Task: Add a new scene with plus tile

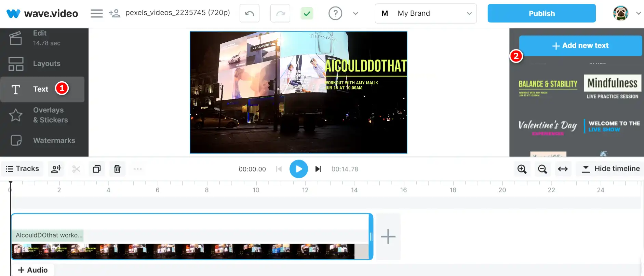Action: [388, 237]
